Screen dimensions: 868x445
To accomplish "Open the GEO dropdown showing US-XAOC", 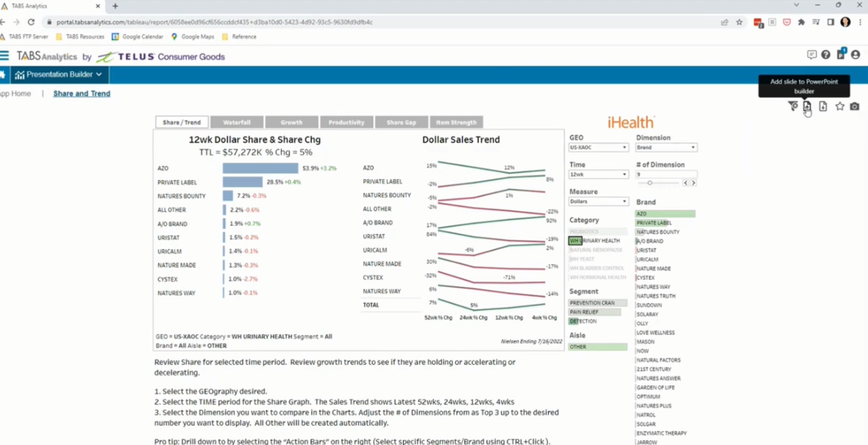I will pyautogui.click(x=598, y=147).
